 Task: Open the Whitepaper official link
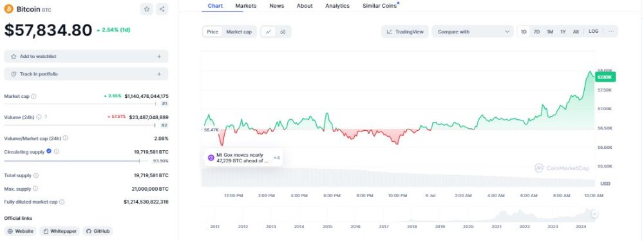click(x=60, y=231)
